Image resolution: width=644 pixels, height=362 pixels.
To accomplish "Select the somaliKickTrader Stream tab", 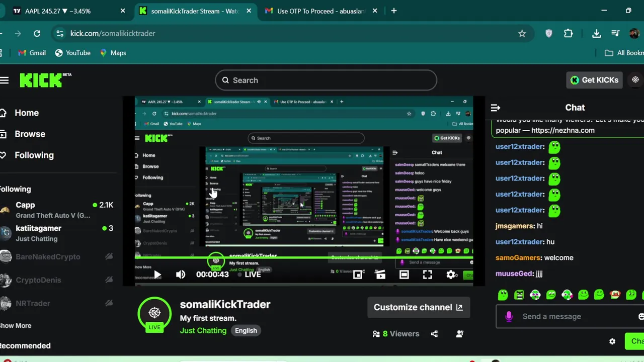I will pyautogui.click(x=195, y=11).
